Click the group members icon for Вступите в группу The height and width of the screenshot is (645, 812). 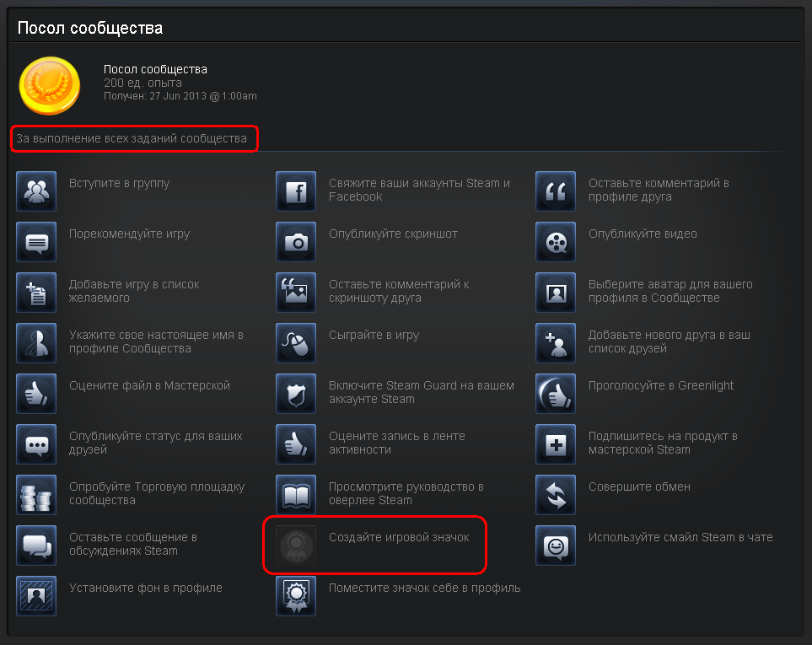[x=36, y=191]
